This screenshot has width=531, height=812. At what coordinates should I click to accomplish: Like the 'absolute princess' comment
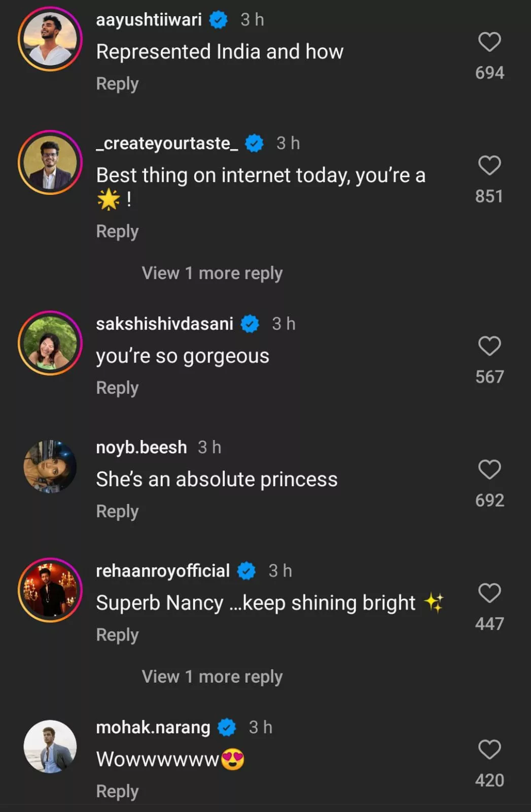489,470
